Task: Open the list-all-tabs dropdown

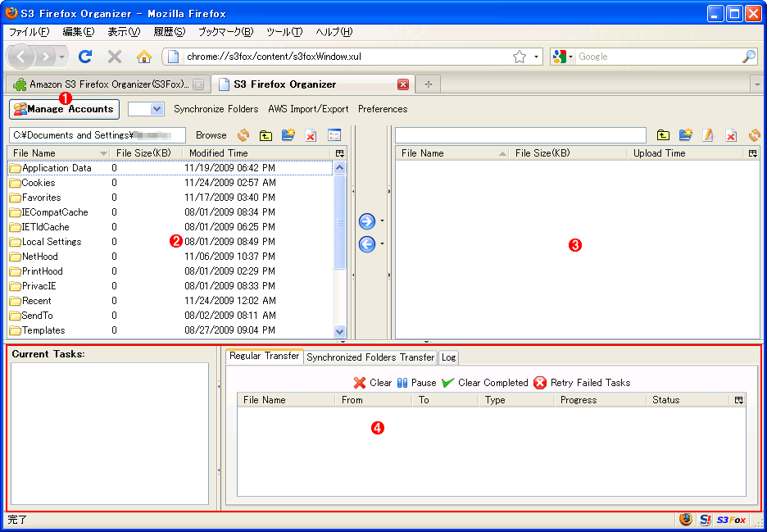Action: point(757,84)
